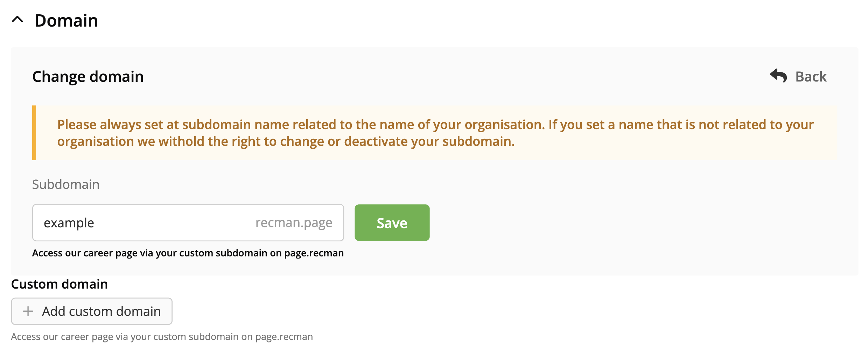
Task: Click the Back arrow icon
Action: pyautogui.click(x=778, y=76)
